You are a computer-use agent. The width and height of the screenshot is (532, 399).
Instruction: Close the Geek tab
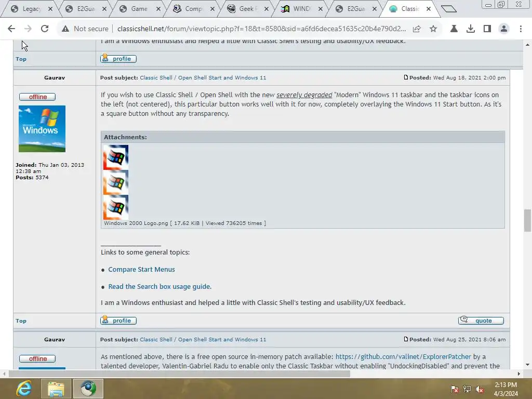tap(267, 9)
